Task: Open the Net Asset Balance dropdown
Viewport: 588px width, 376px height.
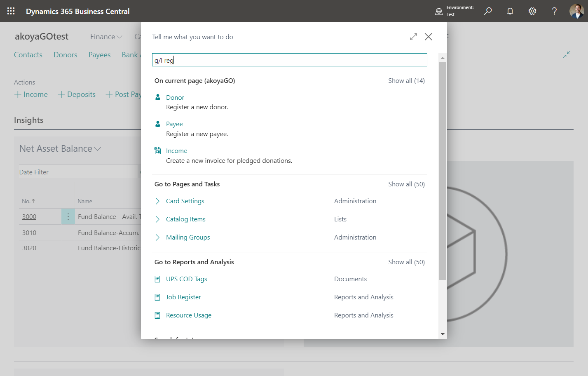Action: tap(60, 148)
